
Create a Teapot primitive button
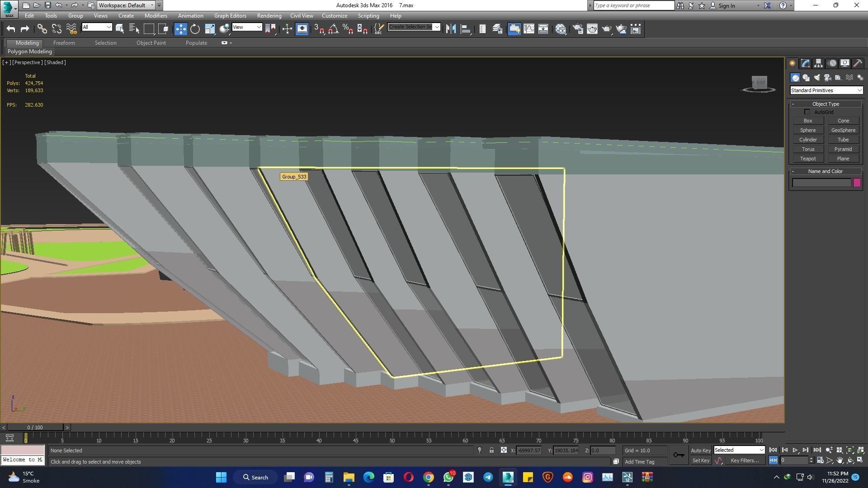tap(807, 159)
